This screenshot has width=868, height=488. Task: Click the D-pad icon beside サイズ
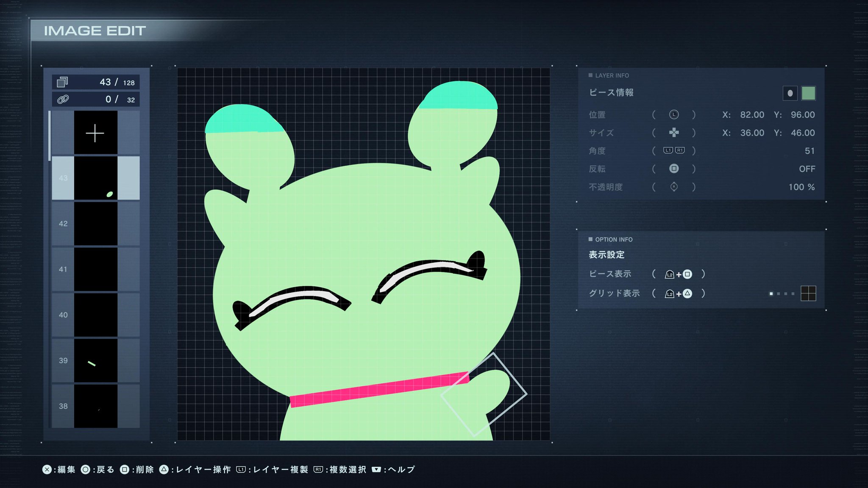coord(674,133)
